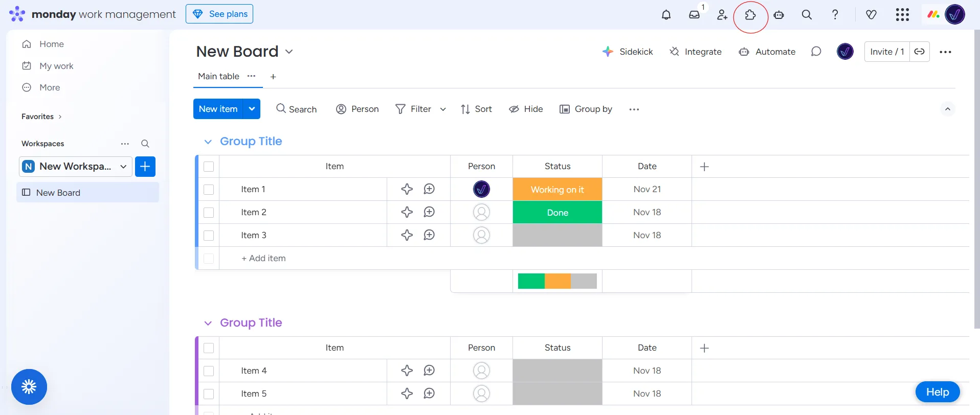This screenshot has width=980, height=415.
Task: Open the help question mark icon
Action: click(835, 15)
